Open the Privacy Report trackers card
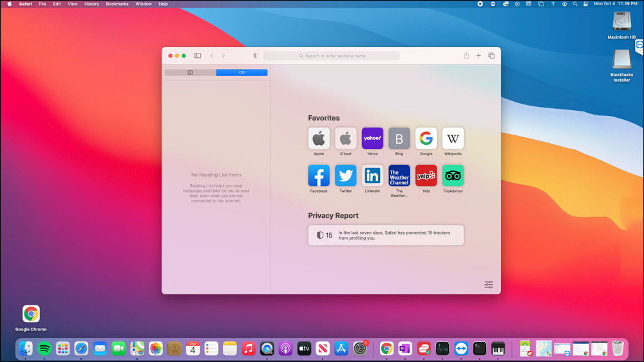Image resolution: width=644 pixels, height=362 pixels. [386, 235]
